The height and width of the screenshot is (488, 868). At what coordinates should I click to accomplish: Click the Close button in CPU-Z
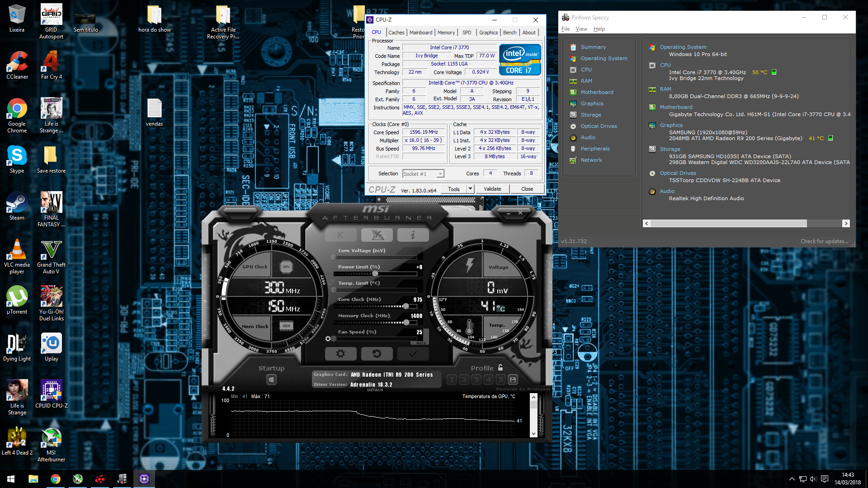[x=527, y=189]
